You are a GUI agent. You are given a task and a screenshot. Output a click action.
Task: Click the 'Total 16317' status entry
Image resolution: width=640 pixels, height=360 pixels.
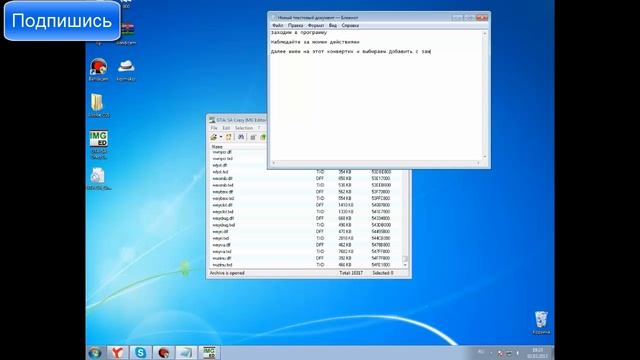(351, 273)
